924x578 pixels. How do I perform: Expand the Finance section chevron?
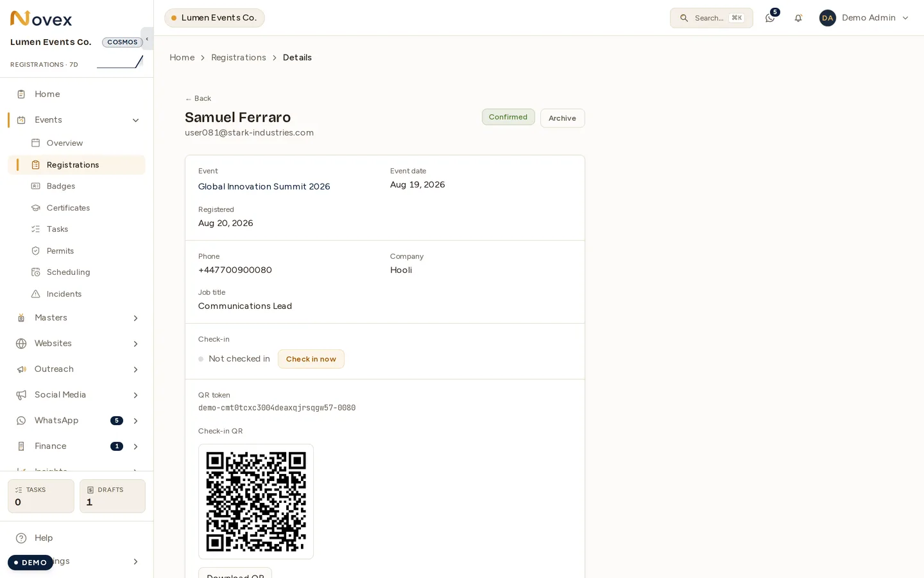pos(135,446)
